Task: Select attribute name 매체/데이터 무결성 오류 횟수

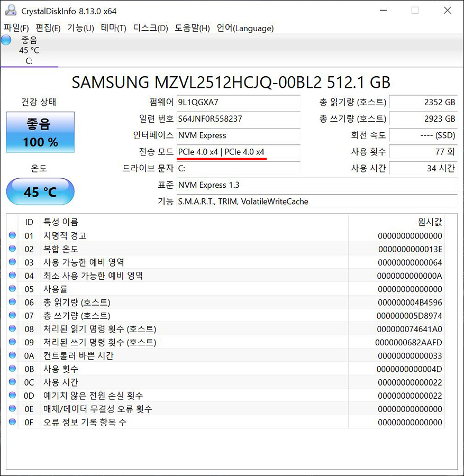Action: (x=97, y=409)
